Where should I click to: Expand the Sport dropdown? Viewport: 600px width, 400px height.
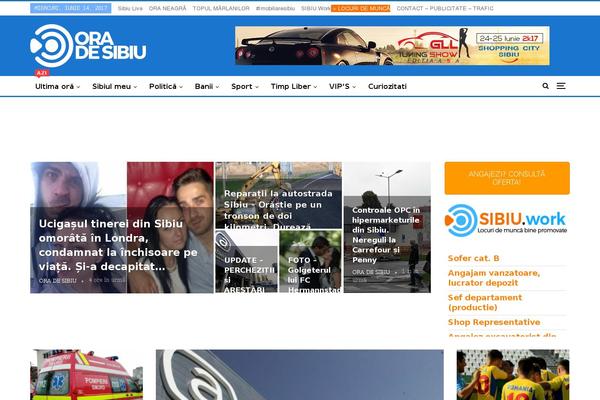[245, 87]
